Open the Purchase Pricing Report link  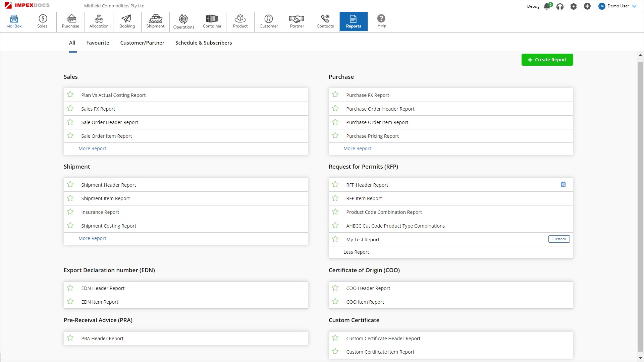click(372, 136)
